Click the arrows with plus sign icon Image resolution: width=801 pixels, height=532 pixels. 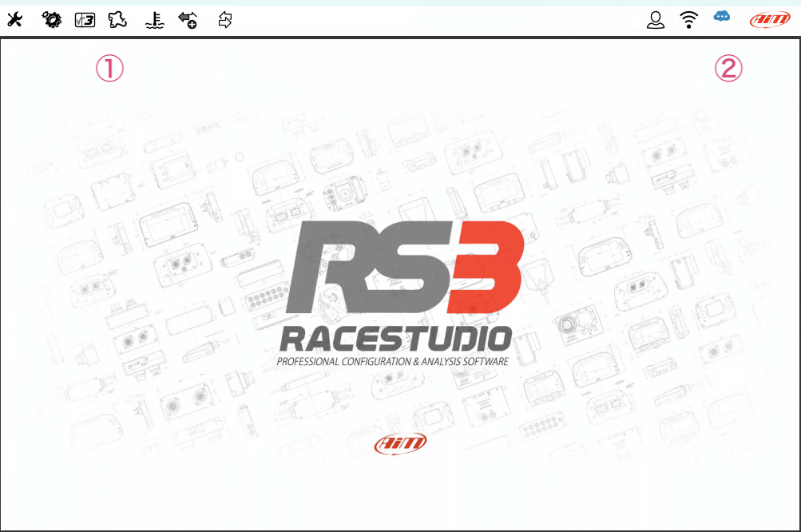tap(188, 20)
